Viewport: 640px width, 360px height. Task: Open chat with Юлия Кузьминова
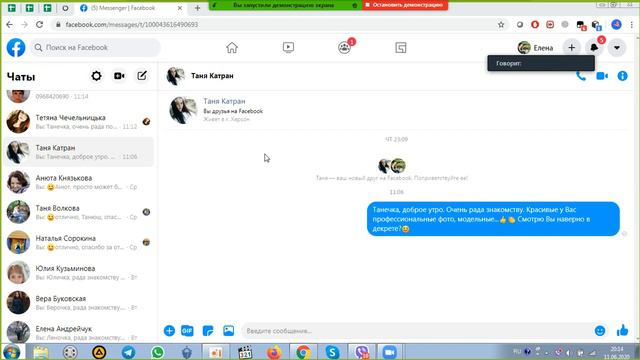point(78,273)
